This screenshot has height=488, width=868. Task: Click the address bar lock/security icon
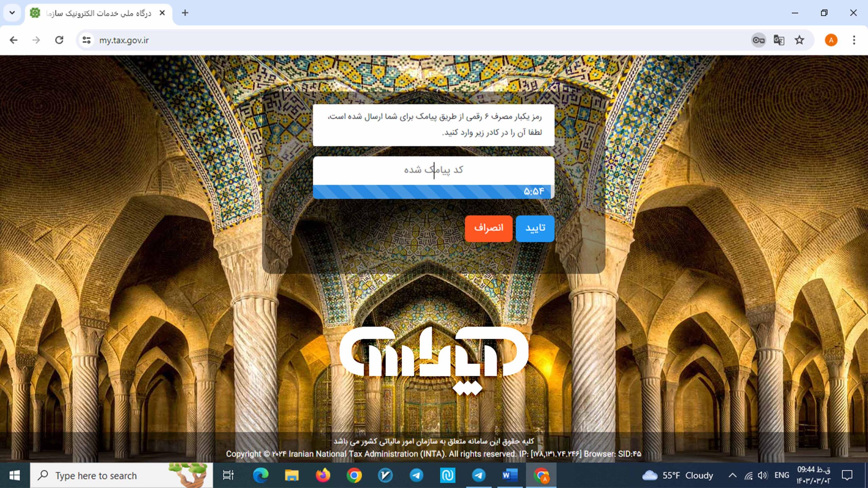(x=86, y=40)
